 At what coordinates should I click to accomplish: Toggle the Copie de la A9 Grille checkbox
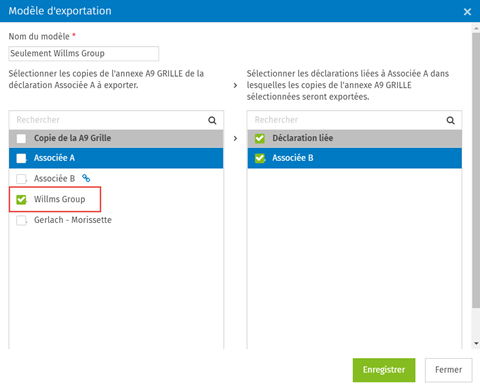point(21,138)
